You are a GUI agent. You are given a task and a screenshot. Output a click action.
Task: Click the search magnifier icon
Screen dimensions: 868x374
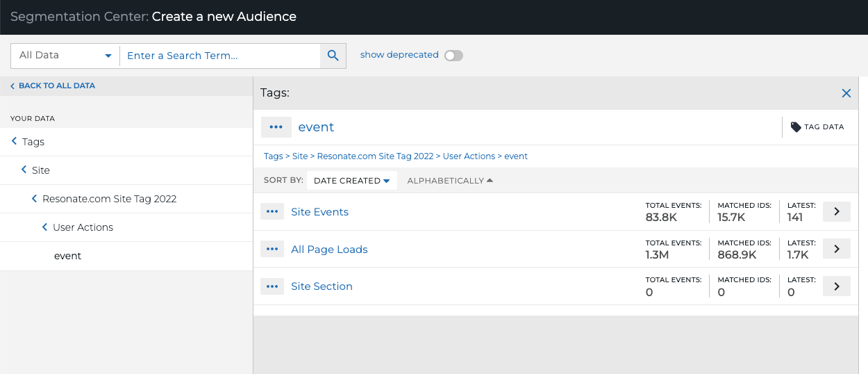pos(333,56)
